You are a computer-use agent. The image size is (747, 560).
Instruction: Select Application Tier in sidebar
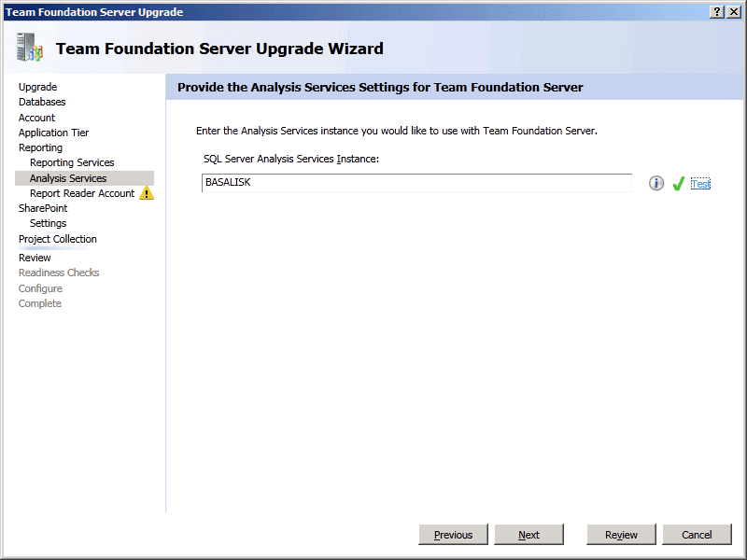coord(53,133)
